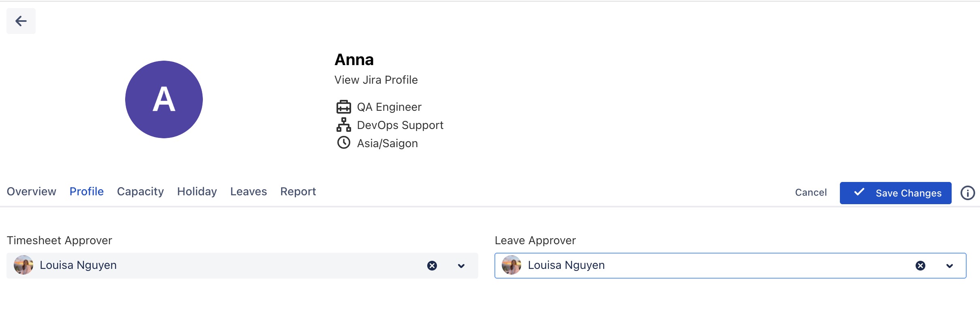Clear the Timesheet Approver selection
980x317 pixels.
[432, 266]
